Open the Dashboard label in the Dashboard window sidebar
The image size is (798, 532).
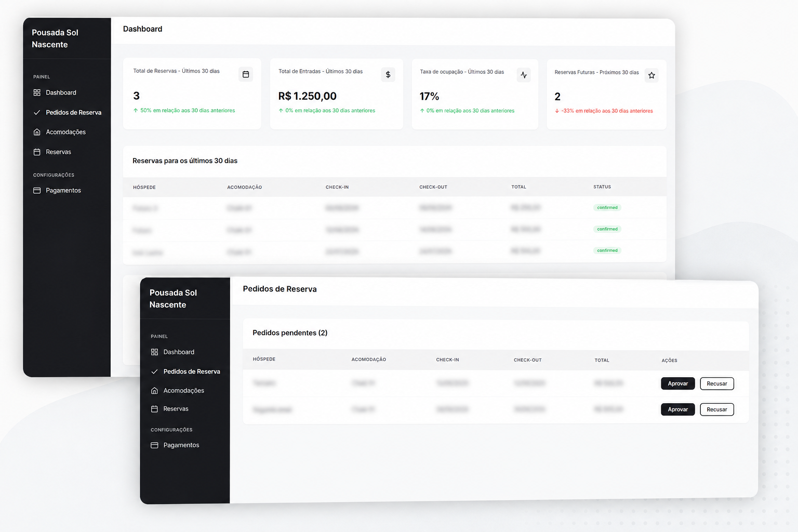pyautogui.click(x=61, y=92)
